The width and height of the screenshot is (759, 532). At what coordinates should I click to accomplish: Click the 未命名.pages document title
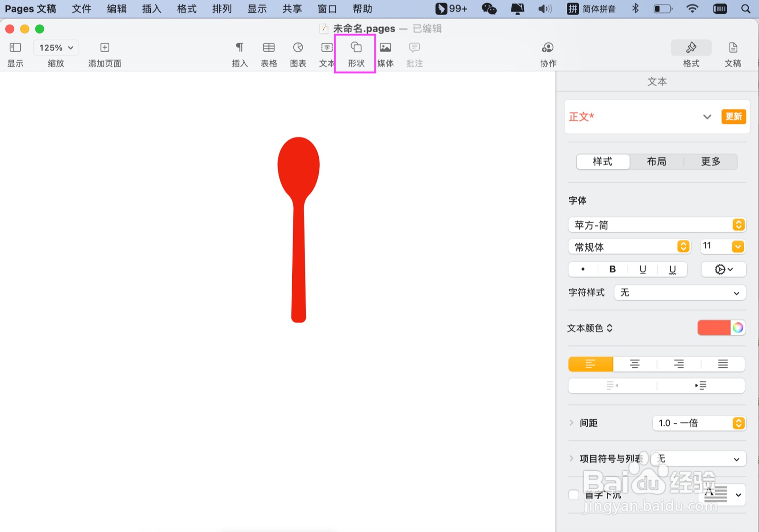click(x=364, y=28)
